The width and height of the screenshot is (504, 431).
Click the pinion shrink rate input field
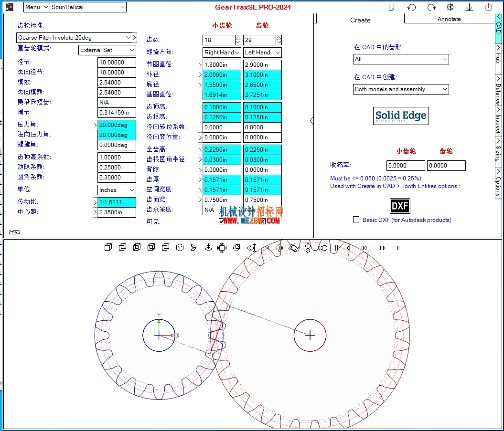point(406,166)
